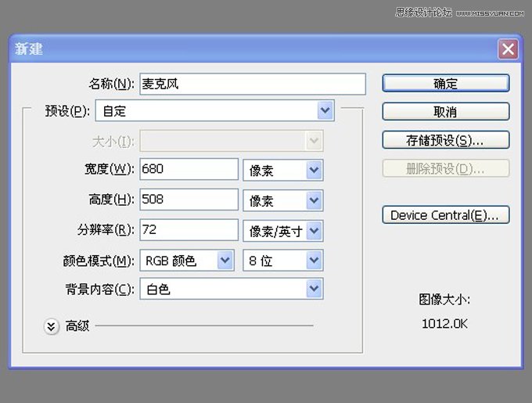Click the 确定 button
This screenshot has width=532, height=403.
tap(445, 83)
